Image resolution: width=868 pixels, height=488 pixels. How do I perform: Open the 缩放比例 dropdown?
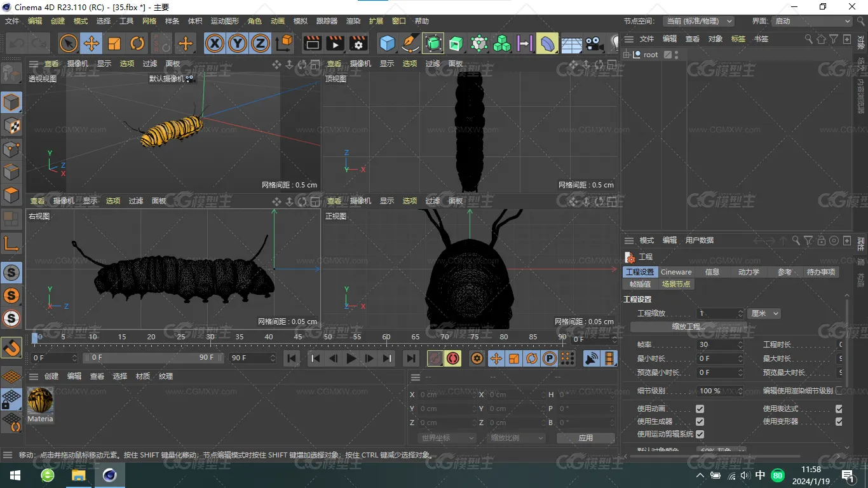tap(517, 438)
